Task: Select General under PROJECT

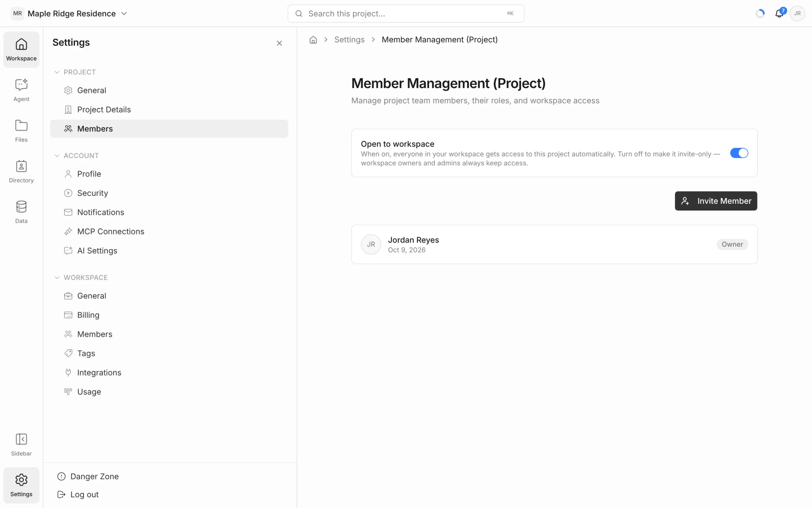Action: [169, 90]
